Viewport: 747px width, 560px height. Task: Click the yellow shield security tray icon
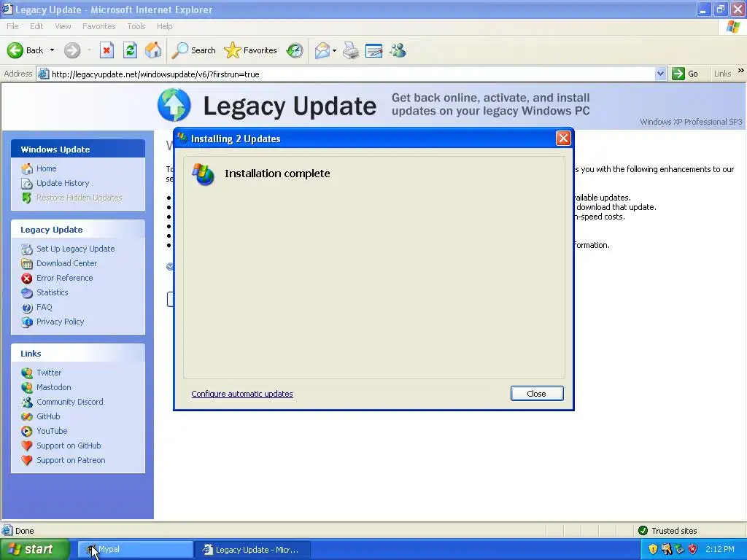point(653,550)
